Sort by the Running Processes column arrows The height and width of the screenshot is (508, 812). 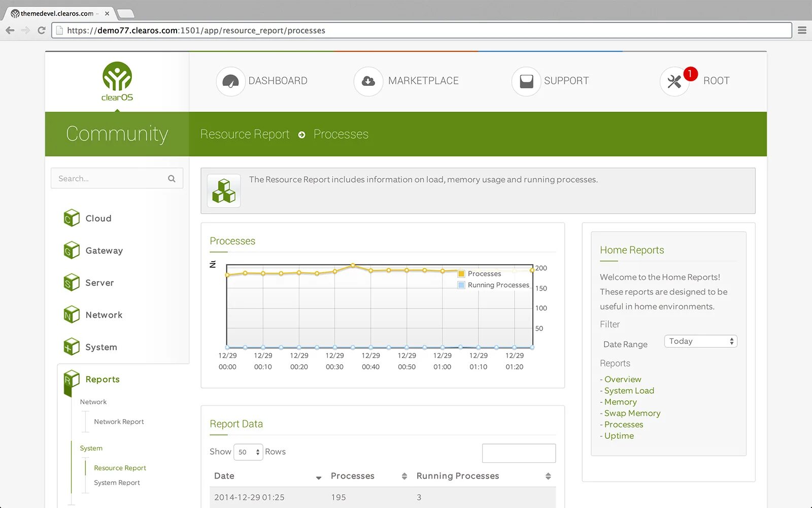tap(548, 476)
